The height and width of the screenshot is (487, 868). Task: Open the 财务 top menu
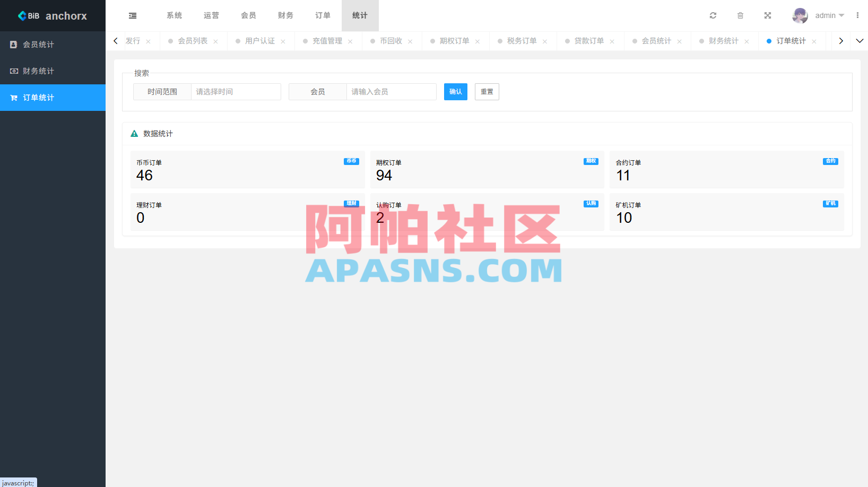[285, 15]
